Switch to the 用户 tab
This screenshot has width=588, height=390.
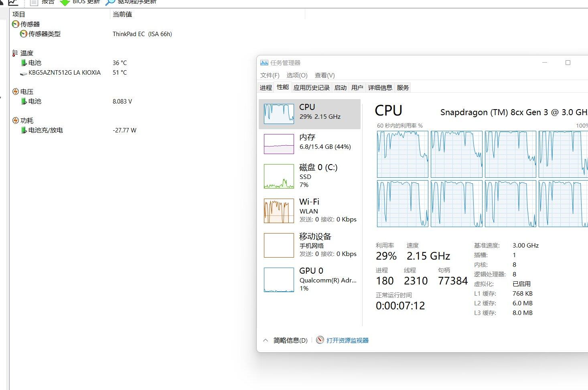pos(357,88)
